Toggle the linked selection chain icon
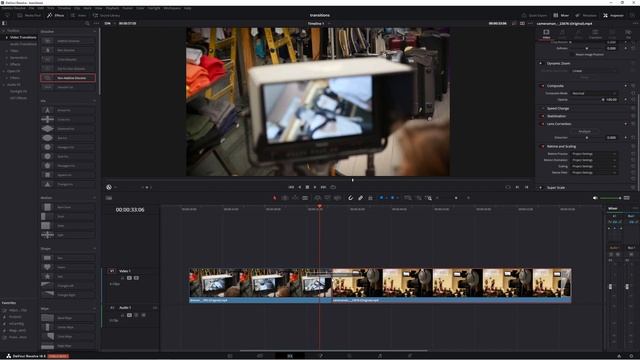640x360 pixels. point(360,198)
